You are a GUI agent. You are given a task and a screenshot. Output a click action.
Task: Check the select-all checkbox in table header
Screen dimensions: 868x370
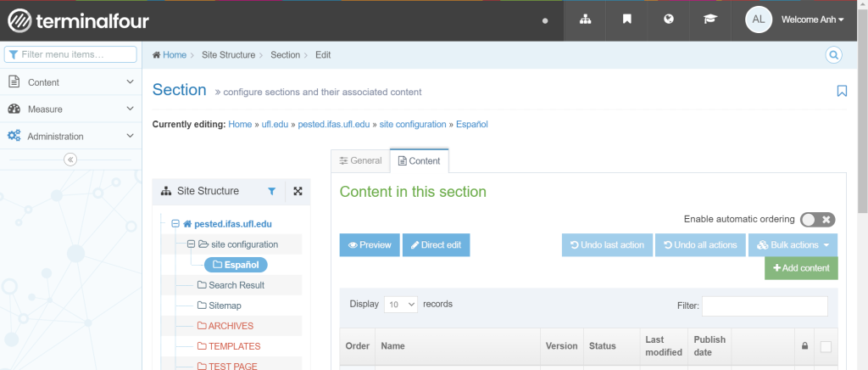click(826, 346)
